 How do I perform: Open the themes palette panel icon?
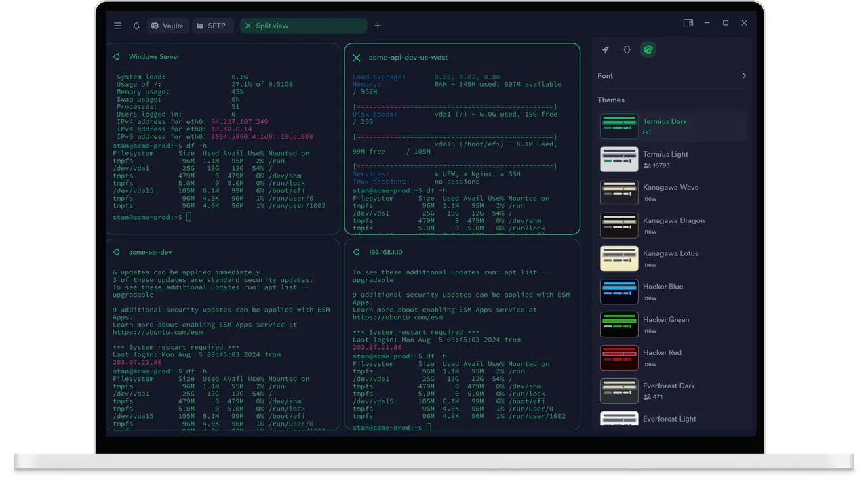(648, 49)
